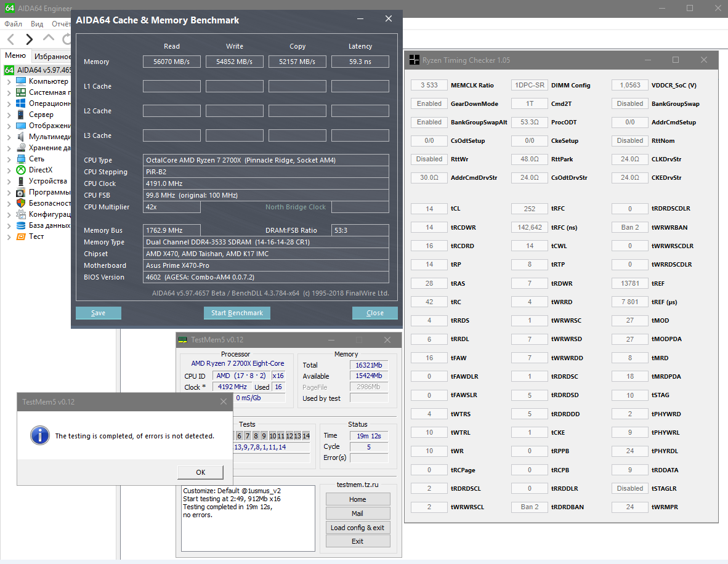Click OK in the TestMem5 completion dialog

tap(201, 472)
